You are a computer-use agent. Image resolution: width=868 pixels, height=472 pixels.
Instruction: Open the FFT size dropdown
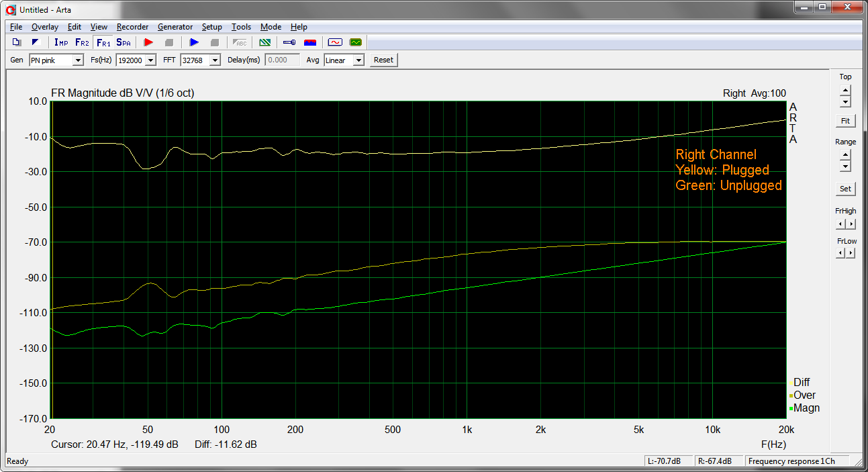point(215,60)
